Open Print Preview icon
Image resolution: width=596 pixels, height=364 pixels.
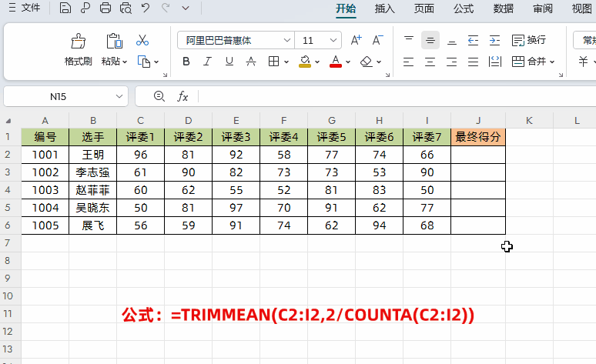click(126, 8)
